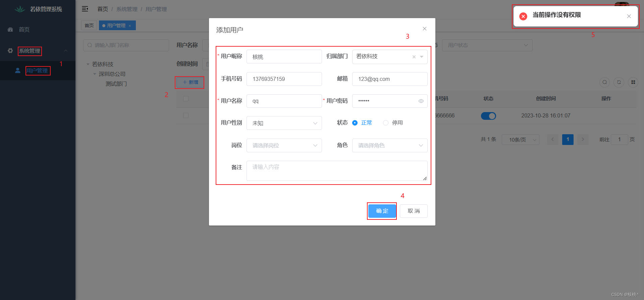This screenshot has width=644, height=300.
Task: Check the first row's checkbox
Action: tap(186, 115)
